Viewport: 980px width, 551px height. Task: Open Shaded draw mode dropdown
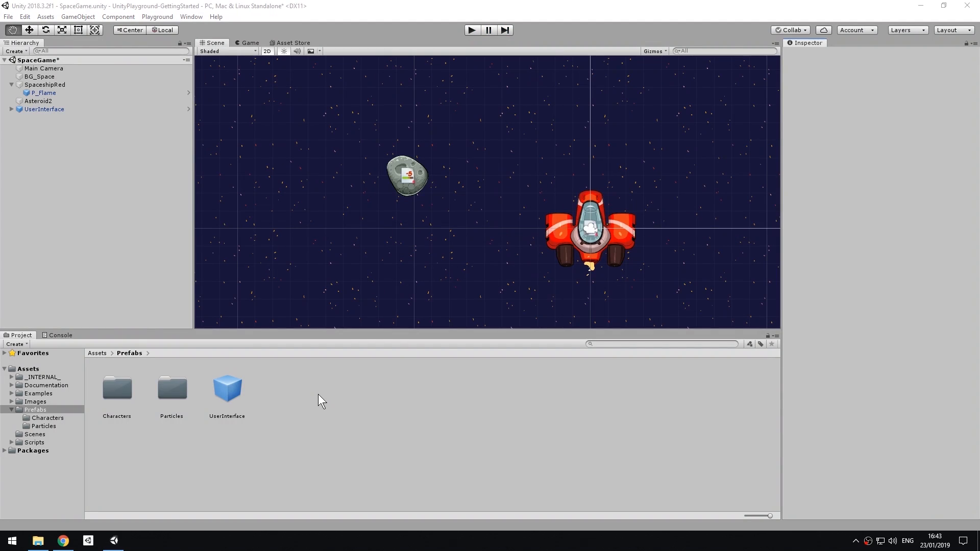point(228,51)
